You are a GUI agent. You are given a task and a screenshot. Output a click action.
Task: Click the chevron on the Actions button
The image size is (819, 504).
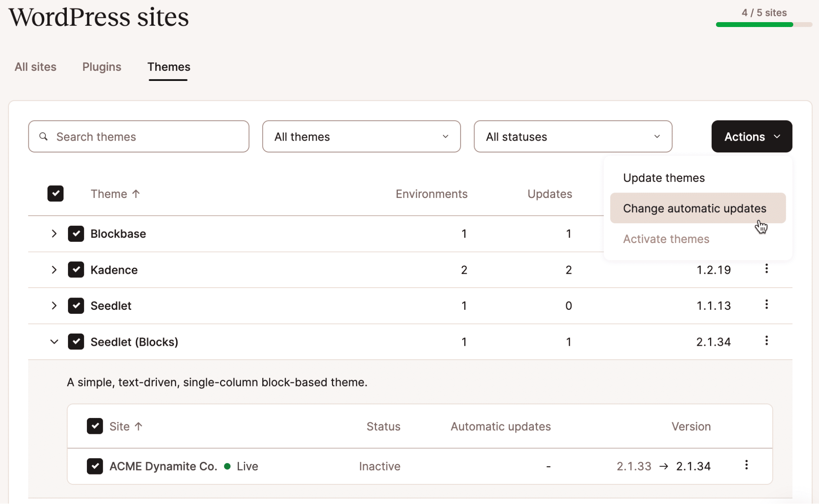click(778, 136)
